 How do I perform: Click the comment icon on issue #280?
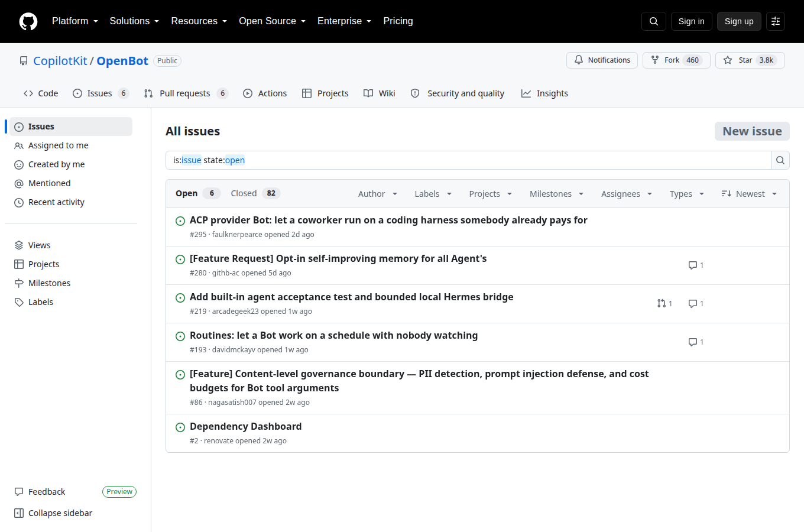(693, 265)
